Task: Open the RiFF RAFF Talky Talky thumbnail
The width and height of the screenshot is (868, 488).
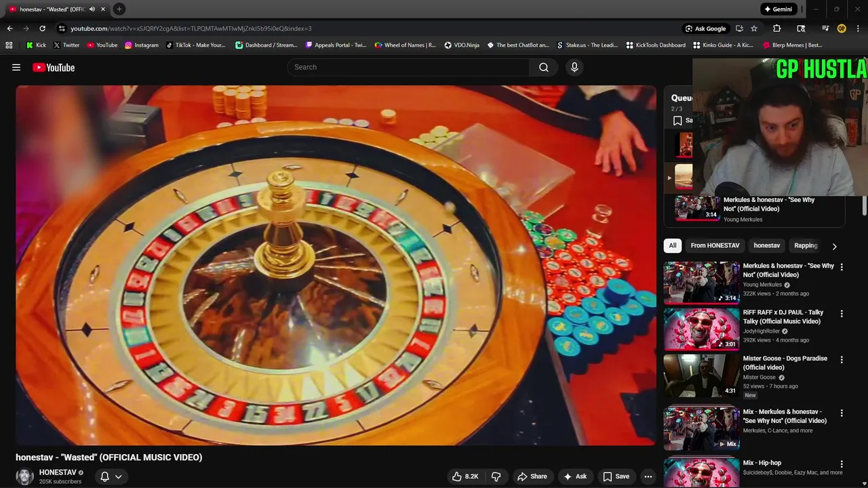Action: coord(701,329)
